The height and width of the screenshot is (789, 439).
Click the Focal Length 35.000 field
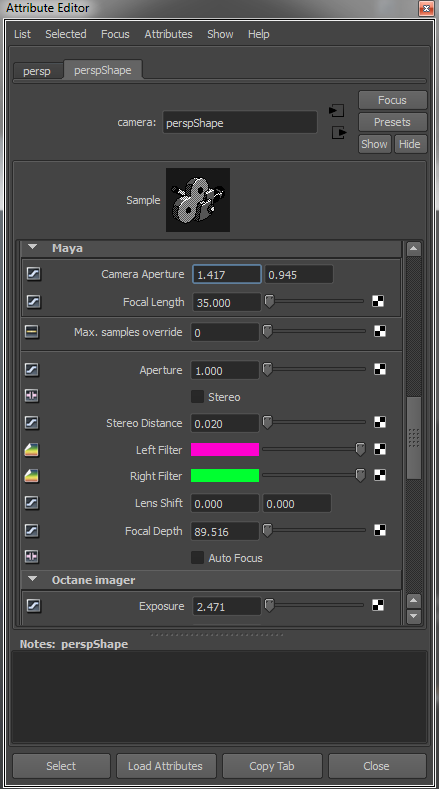tap(227, 302)
